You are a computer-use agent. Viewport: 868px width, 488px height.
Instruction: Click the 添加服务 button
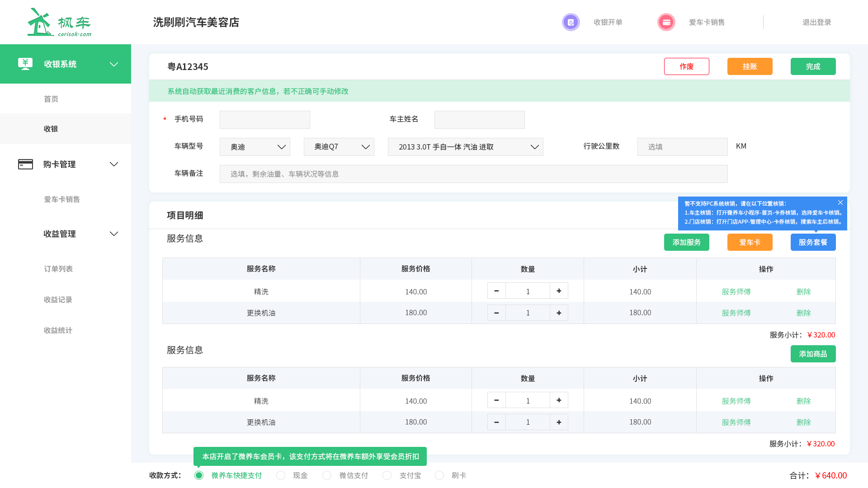[686, 242]
